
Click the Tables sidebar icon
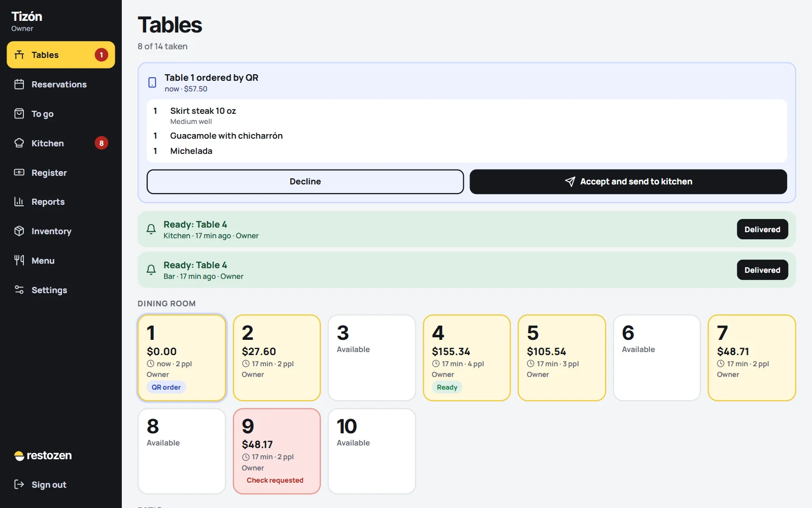(19, 55)
